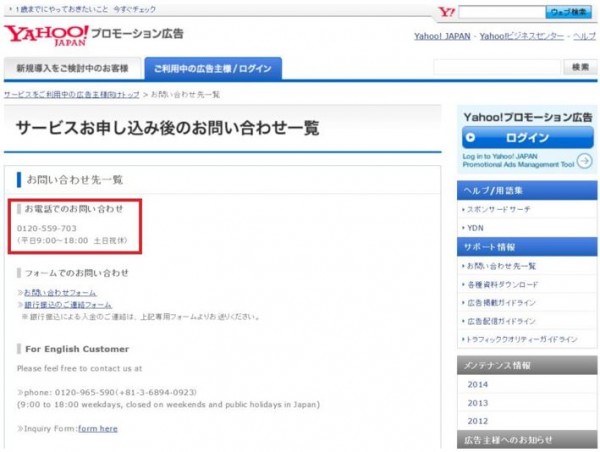The width and height of the screenshot is (600, 452).
Task: Open お問い合わせ先一覧 in the sidebar
Action: pos(501,266)
